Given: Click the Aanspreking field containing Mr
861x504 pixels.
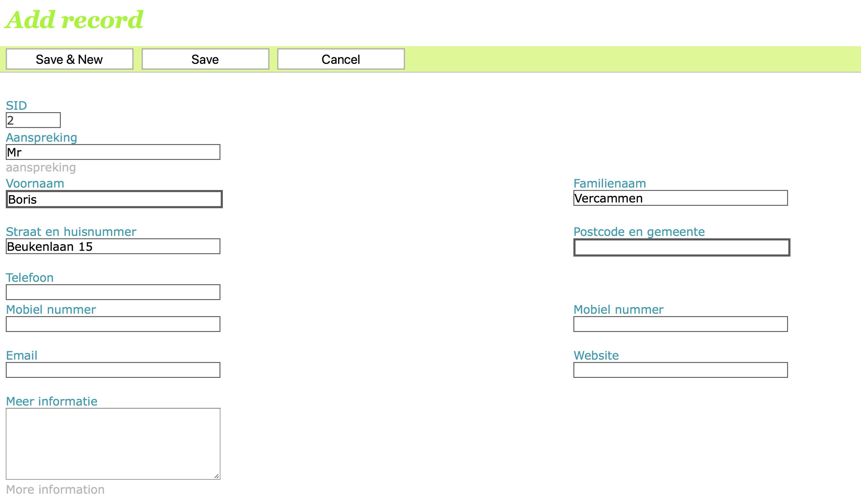Looking at the screenshot, I should 113,152.
